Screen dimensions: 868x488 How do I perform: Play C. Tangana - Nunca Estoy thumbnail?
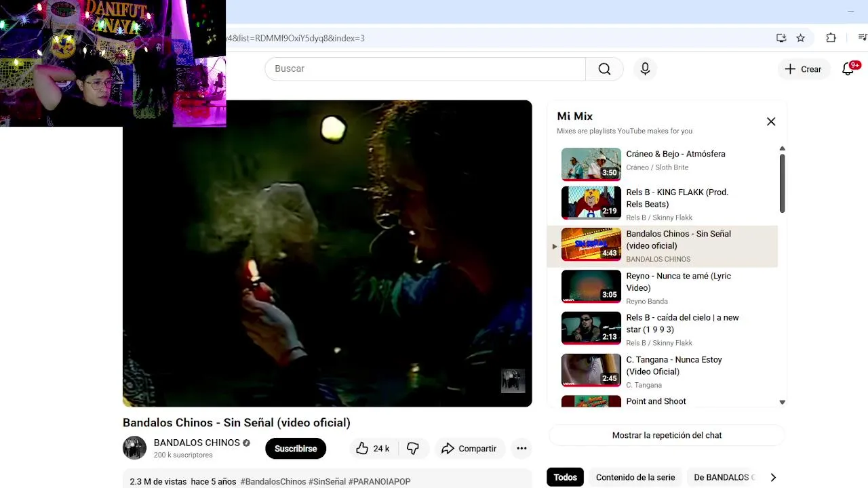tap(591, 370)
